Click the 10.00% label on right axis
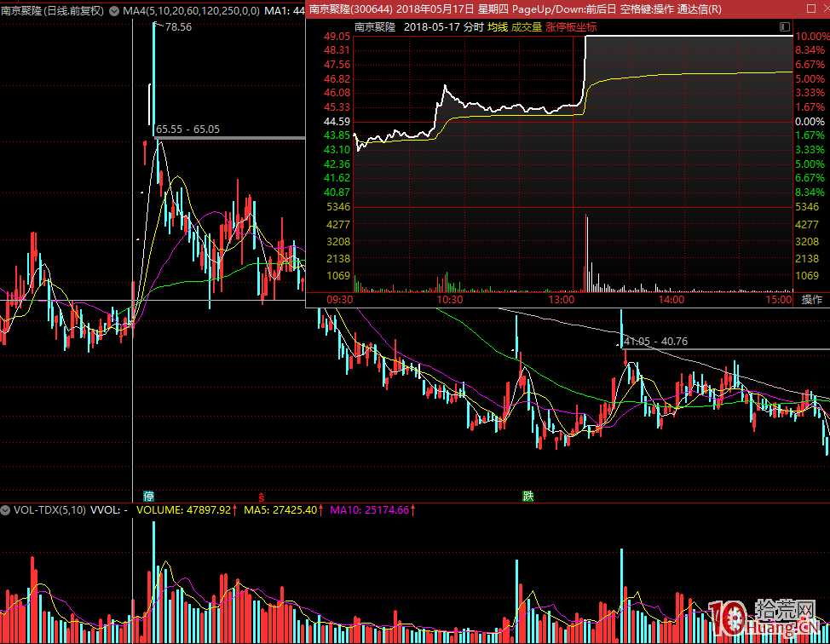The width and height of the screenshot is (830, 644). click(812, 36)
